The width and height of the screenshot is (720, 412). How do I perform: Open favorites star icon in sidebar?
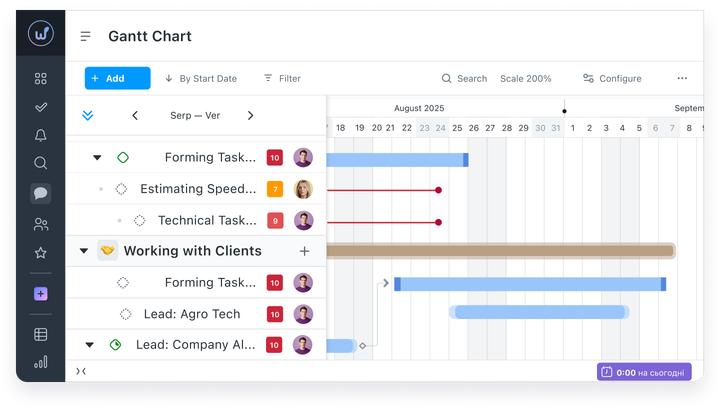pos(40,253)
